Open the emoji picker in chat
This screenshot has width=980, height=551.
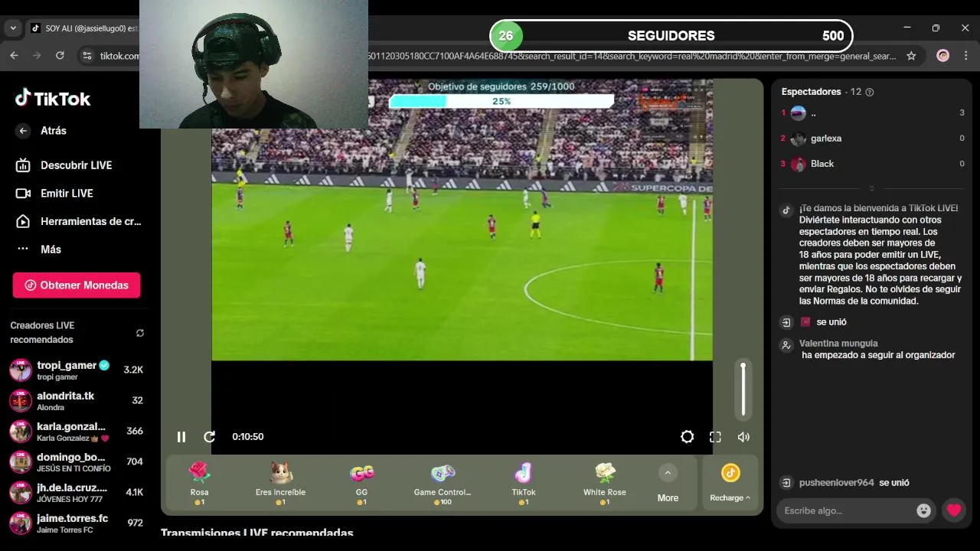[924, 510]
